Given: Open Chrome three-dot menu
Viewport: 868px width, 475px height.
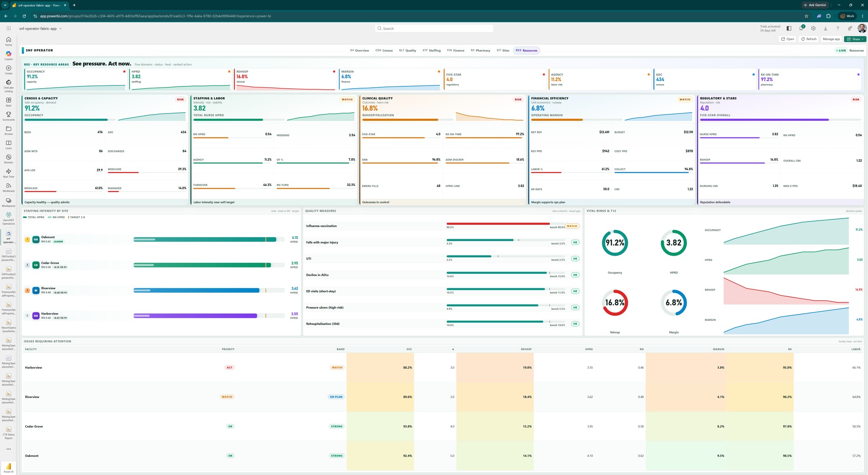Looking at the screenshot, I should (x=863, y=16).
